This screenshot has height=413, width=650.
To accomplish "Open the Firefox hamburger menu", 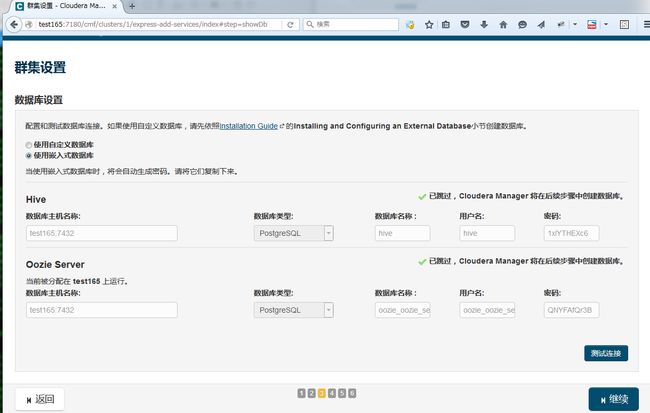I will [646, 24].
